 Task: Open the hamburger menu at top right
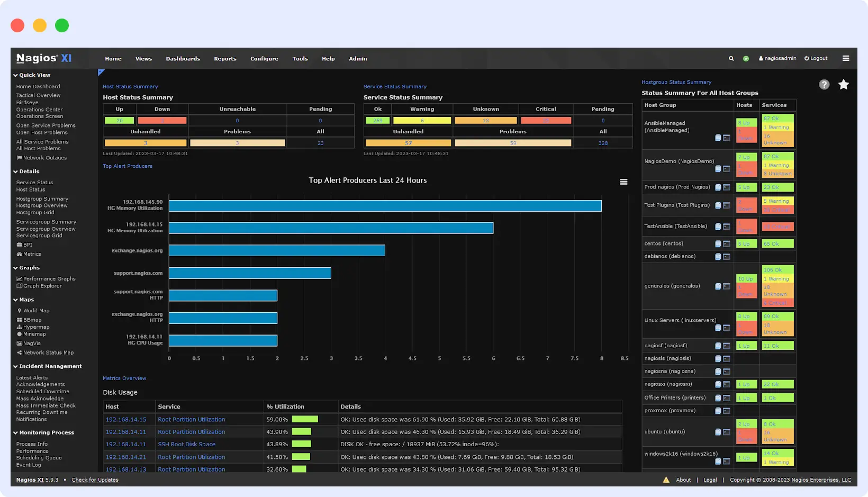(846, 58)
